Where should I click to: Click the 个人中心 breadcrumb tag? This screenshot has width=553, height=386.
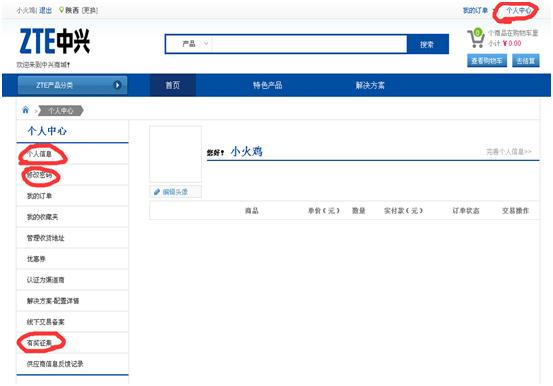61,111
